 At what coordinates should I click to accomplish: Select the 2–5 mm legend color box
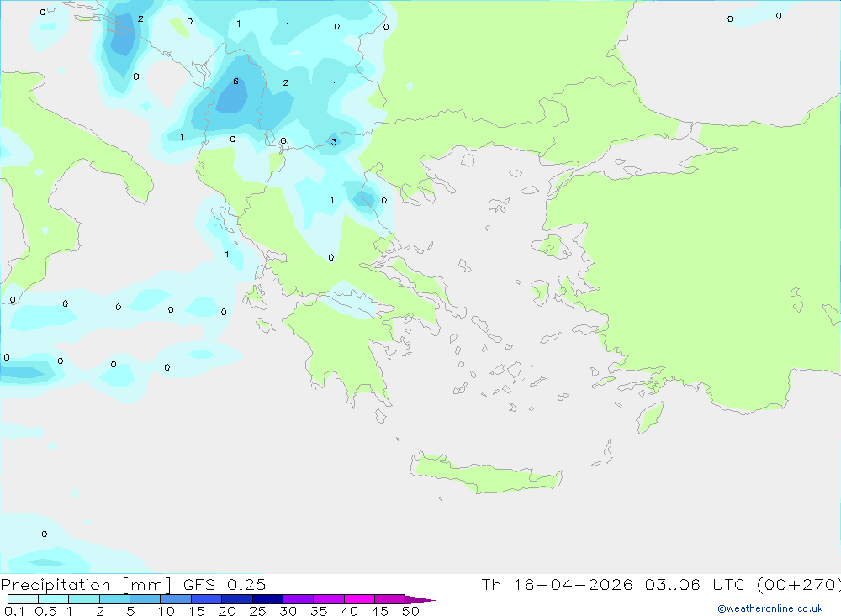tap(114, 599)
